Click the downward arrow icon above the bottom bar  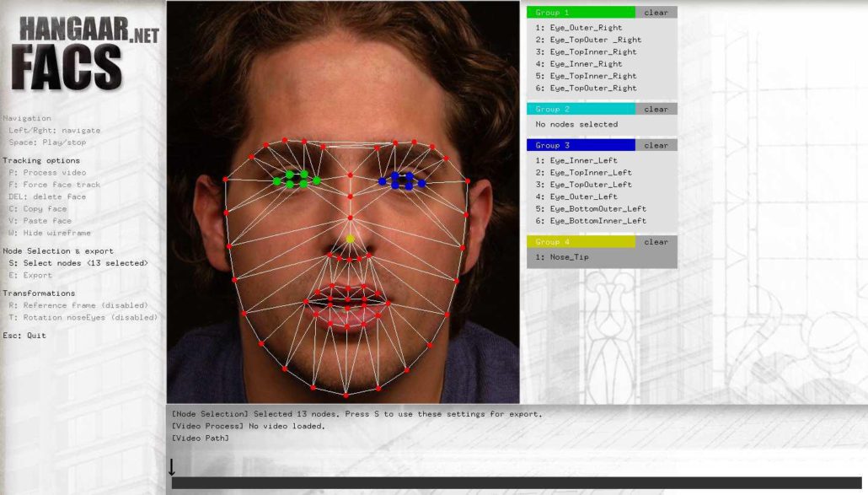click(173, 465)
